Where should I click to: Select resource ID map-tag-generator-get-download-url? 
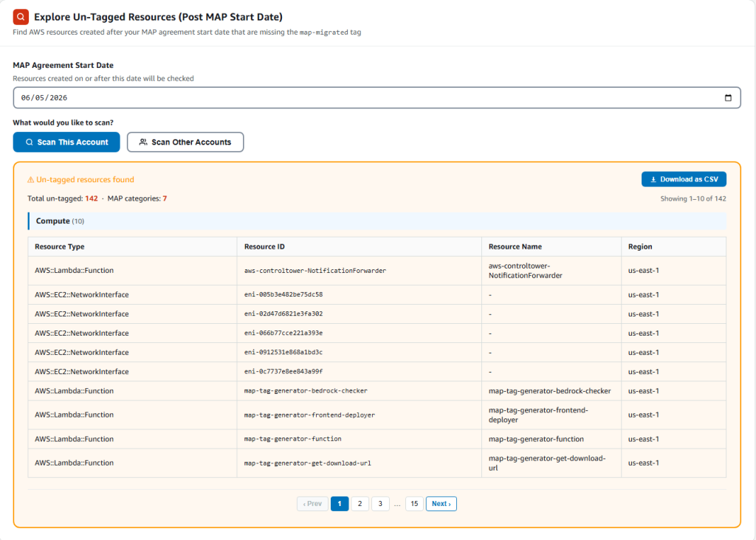point(308,463)
